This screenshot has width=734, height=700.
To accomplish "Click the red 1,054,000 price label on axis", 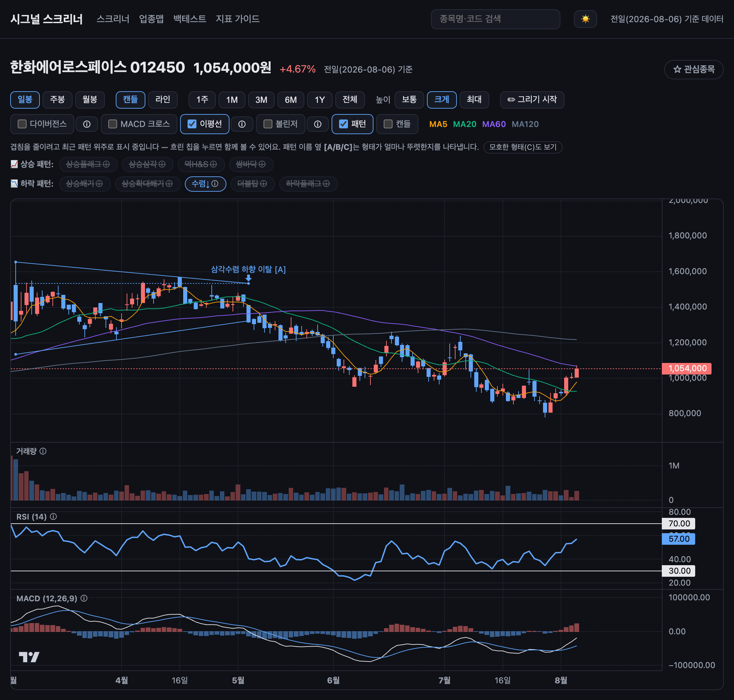I will (687, 369).
